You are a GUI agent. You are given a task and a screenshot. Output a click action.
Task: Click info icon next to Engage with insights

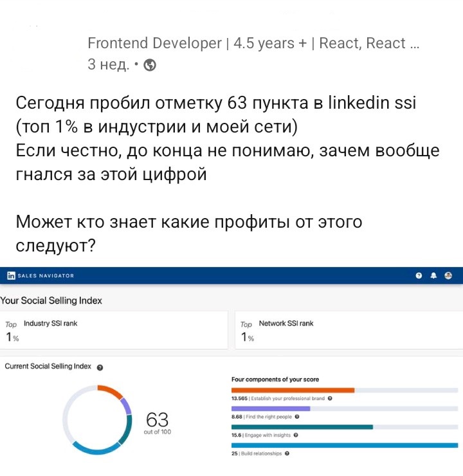tap(296, 435)
